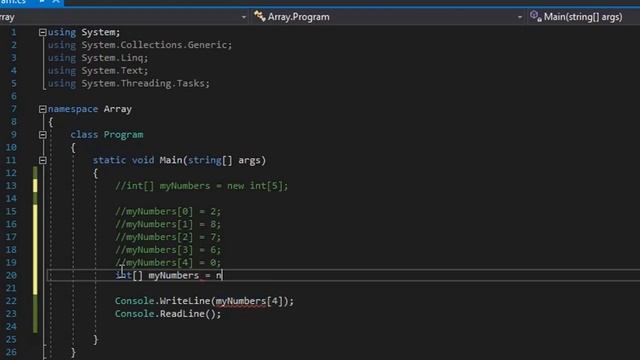Viewport: 640px width, 360px height.
Task: Click 'System.Linq;' on line 3
Action: click(x=115, y=58)
